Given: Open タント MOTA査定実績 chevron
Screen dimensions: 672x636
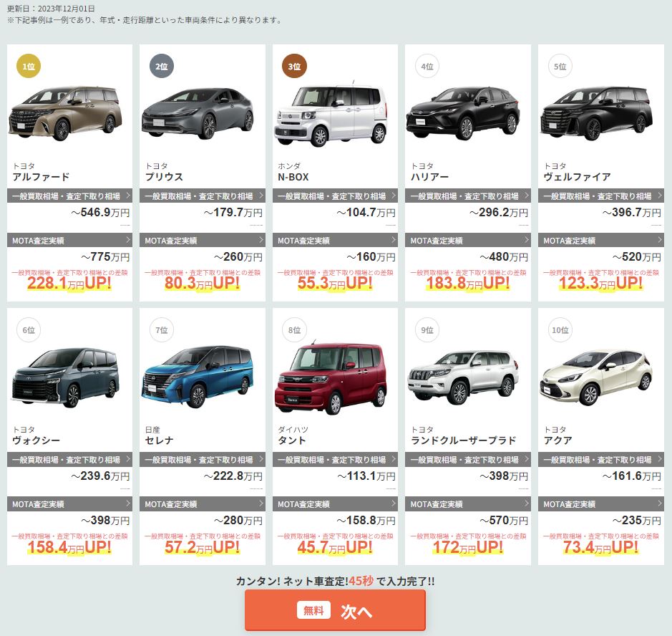Looking at the screenshot, I should click(394, 503).
